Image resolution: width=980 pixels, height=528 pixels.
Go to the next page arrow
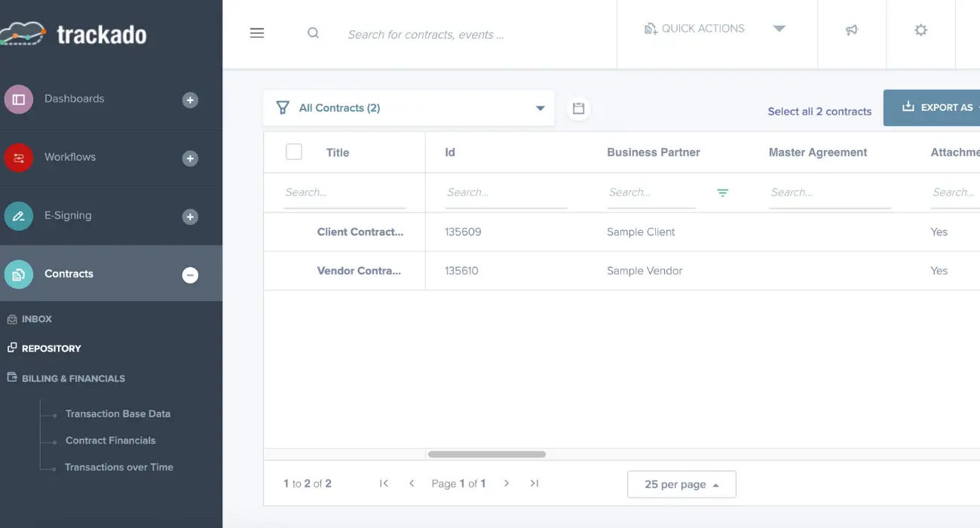tap(507, 483)
